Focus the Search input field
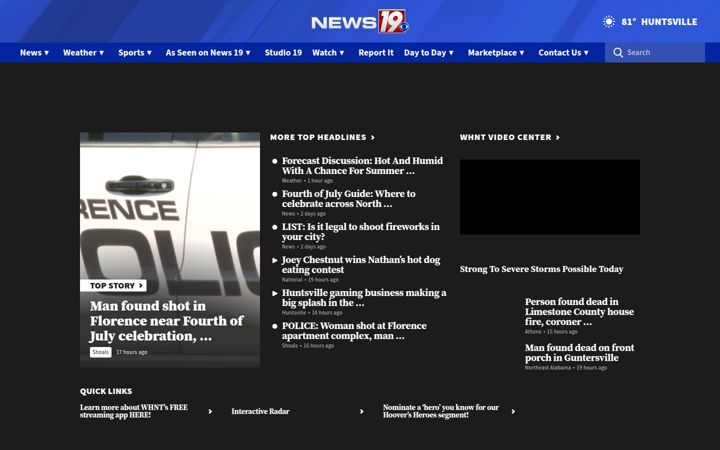The width and height of the screenshot is (720, 450). click(x=655, y=52)
